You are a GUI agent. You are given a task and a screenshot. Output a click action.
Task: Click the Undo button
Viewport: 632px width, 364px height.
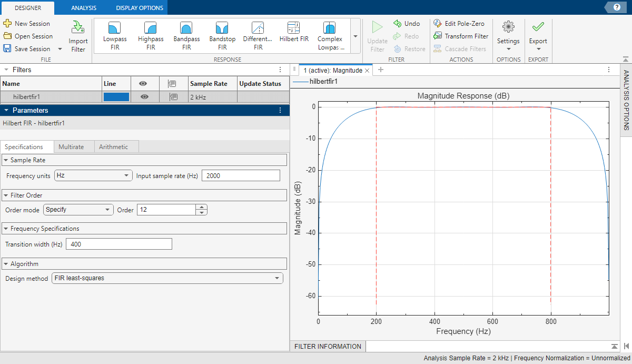point(406,23)
